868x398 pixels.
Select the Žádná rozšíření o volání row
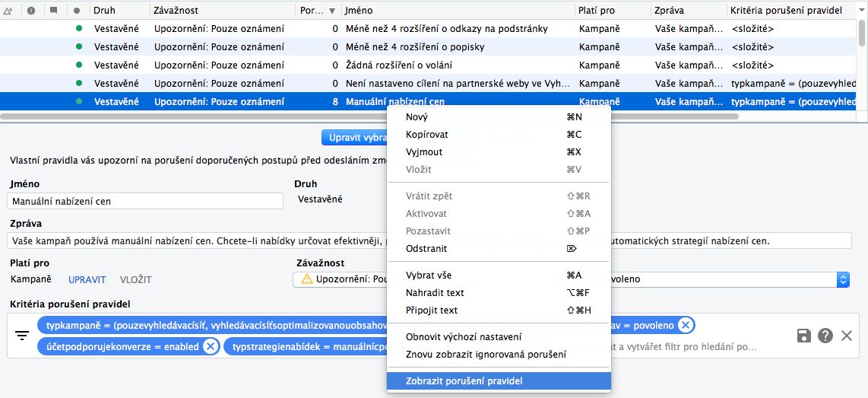point(429,65)
